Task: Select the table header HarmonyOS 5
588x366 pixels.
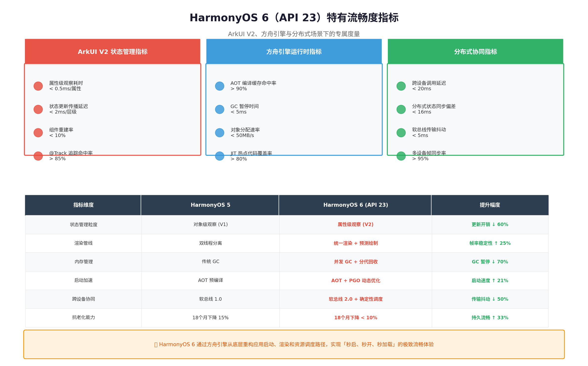Action: click(210, 205)
